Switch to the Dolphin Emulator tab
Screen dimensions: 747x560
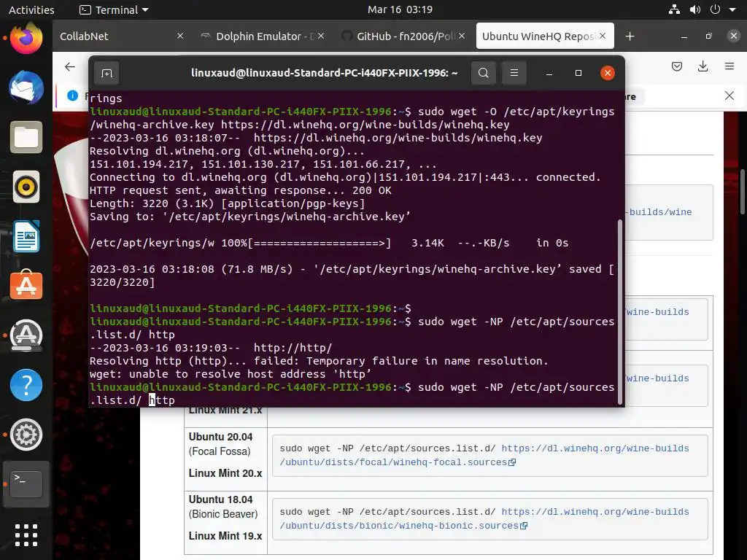[x=263, y=36]
